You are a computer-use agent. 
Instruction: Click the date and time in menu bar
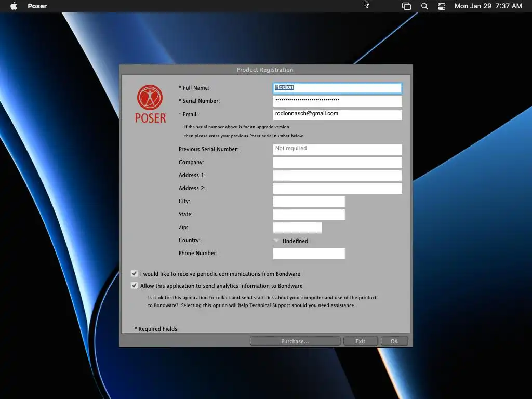point(488,6)
